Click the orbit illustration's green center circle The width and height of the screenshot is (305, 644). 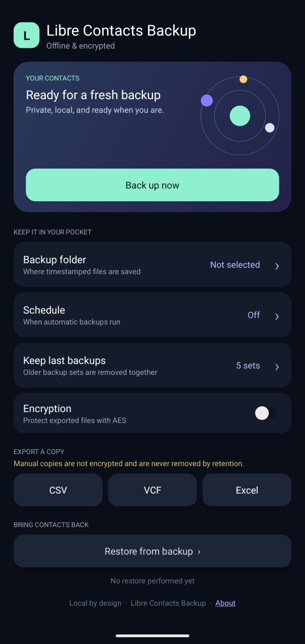[x=240, y=116]
